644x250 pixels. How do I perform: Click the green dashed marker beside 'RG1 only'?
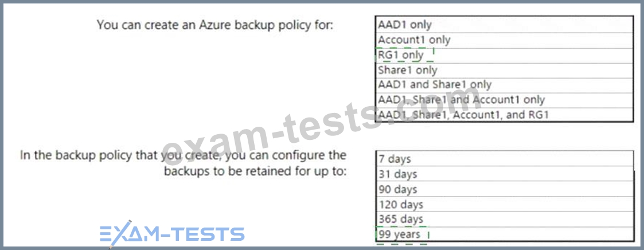(x=404, y=54)
